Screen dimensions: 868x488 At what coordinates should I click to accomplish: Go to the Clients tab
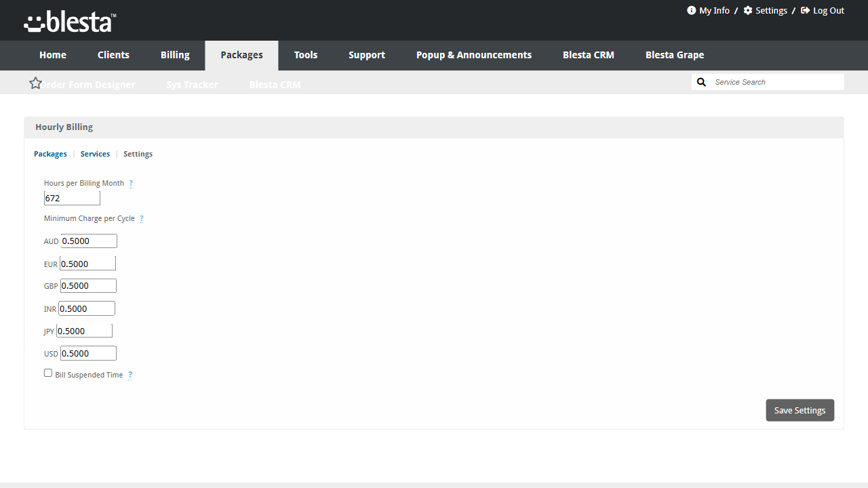tap(113, 55)
